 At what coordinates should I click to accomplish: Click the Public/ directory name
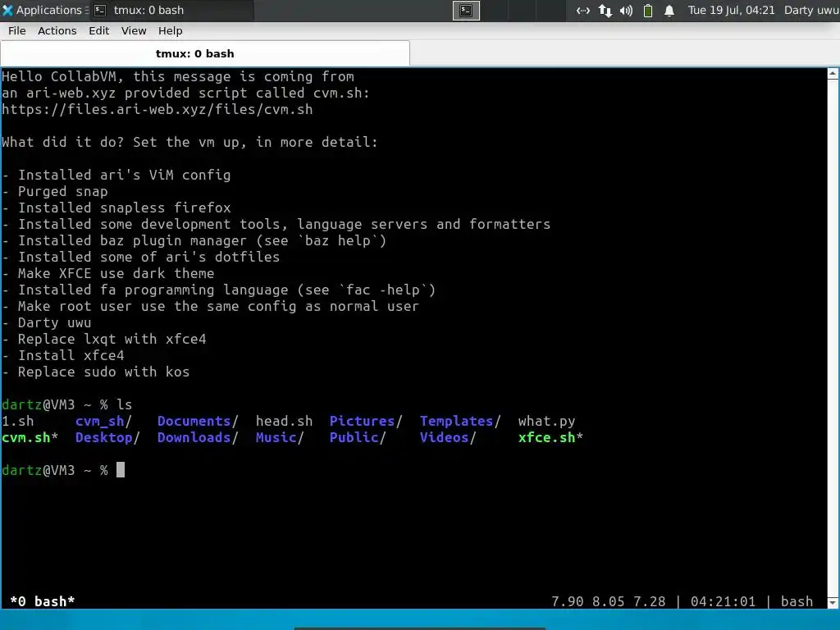pyautogui.click(x=358, y=438)
